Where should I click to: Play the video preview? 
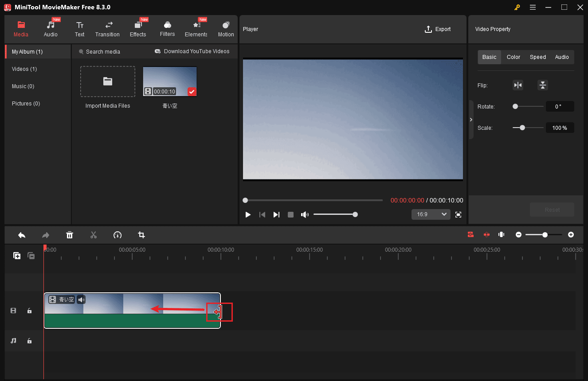tap(248, 214)
